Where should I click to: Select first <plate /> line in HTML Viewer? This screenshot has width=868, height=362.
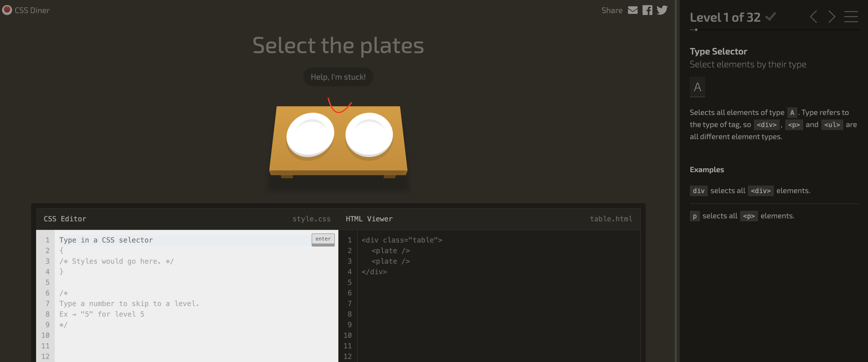click(391, 251)
